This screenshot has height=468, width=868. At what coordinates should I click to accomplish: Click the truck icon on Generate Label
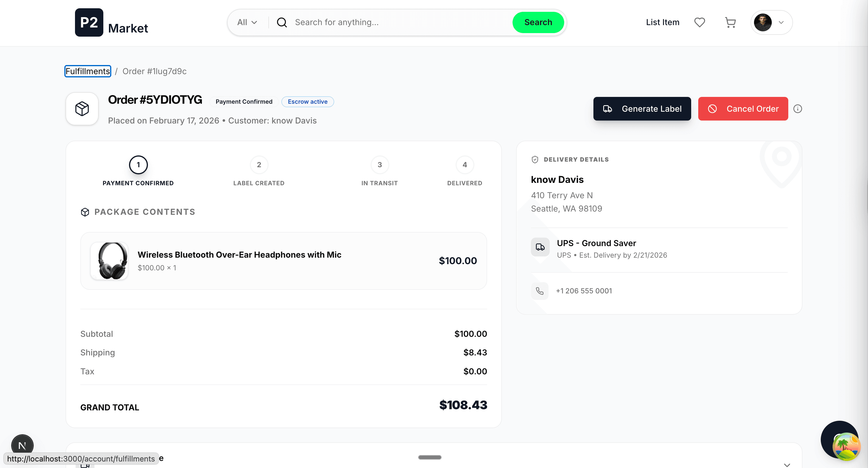(608, 108)
